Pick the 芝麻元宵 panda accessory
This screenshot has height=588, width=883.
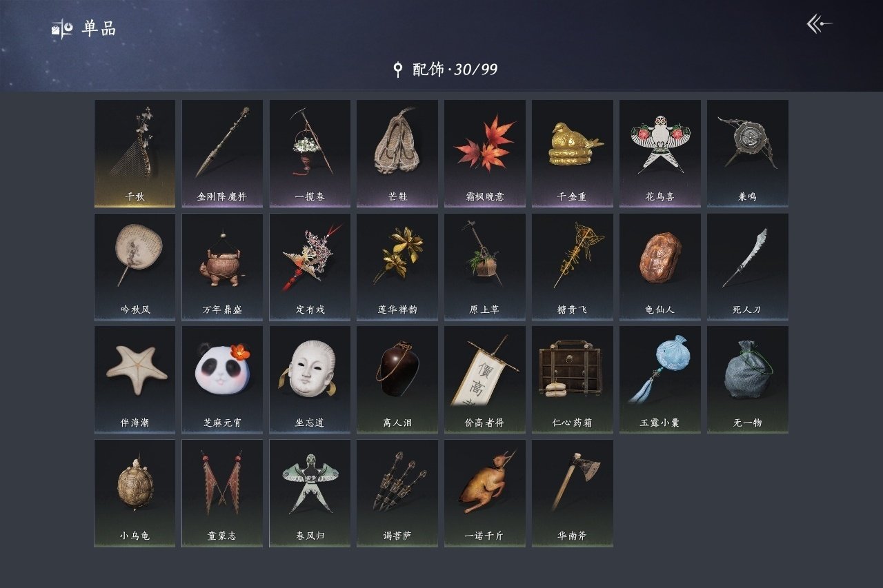click(222, 380)
